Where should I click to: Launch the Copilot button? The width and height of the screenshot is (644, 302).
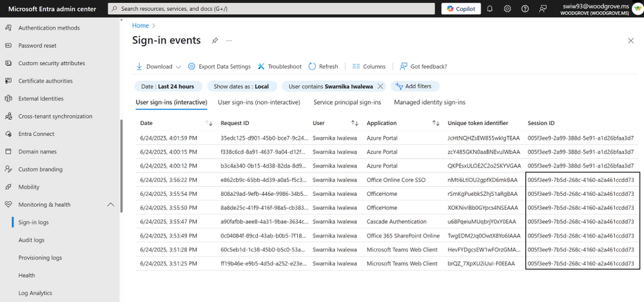[x=461, y=8]
